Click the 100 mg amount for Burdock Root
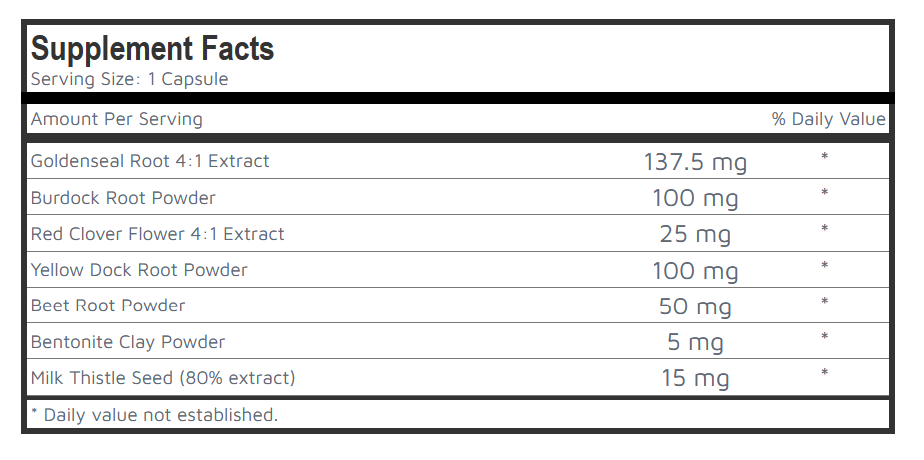 (x=695, y=198)
